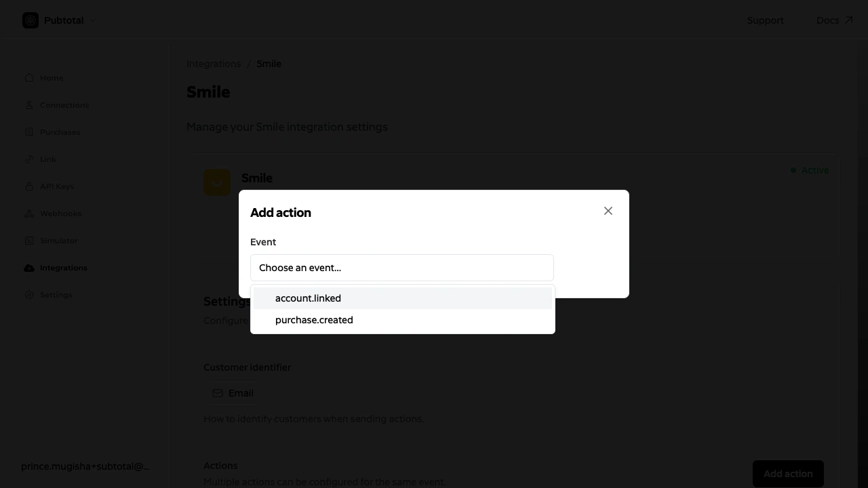Follow the Integrations breadcrumb link

[x=214, y=64]
